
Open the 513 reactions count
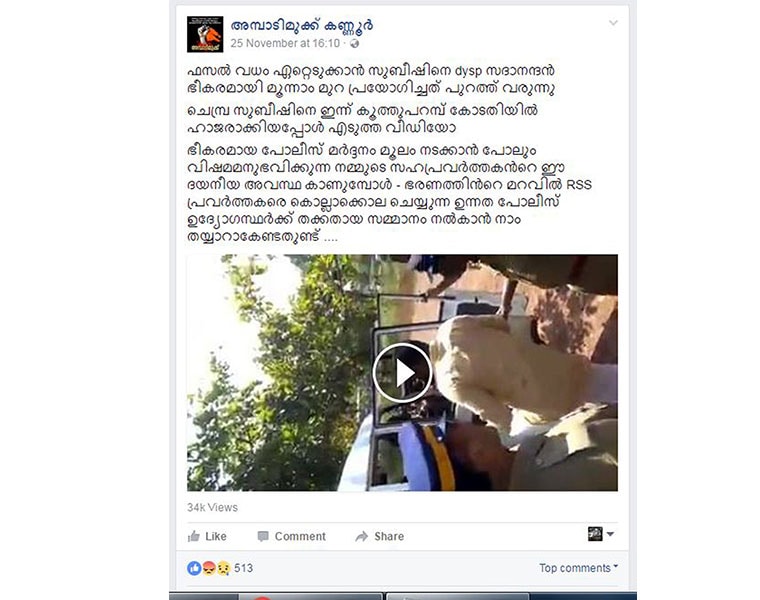(x=243, y=568)
